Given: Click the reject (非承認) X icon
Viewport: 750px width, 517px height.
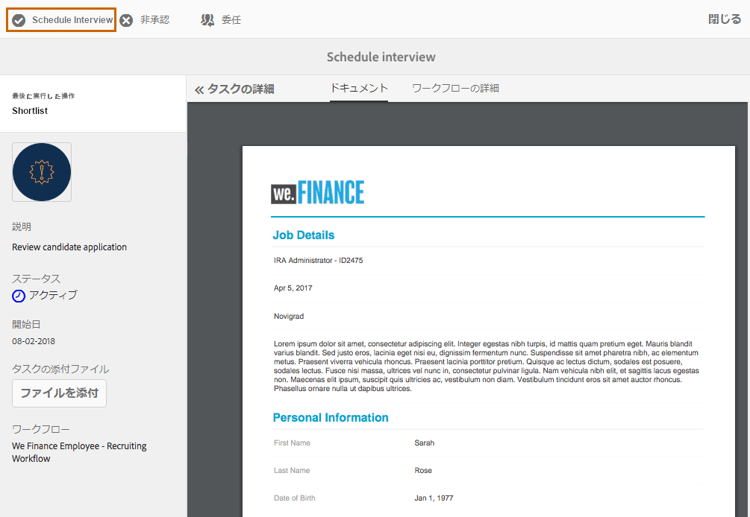Looking at the screenshot, I should point(126,20).
